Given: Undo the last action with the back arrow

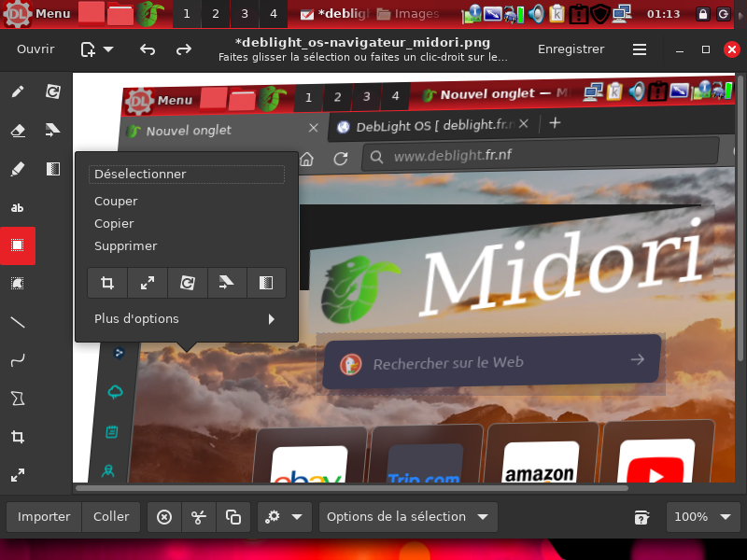Looking at the screenshot, I should pos(148,49).
